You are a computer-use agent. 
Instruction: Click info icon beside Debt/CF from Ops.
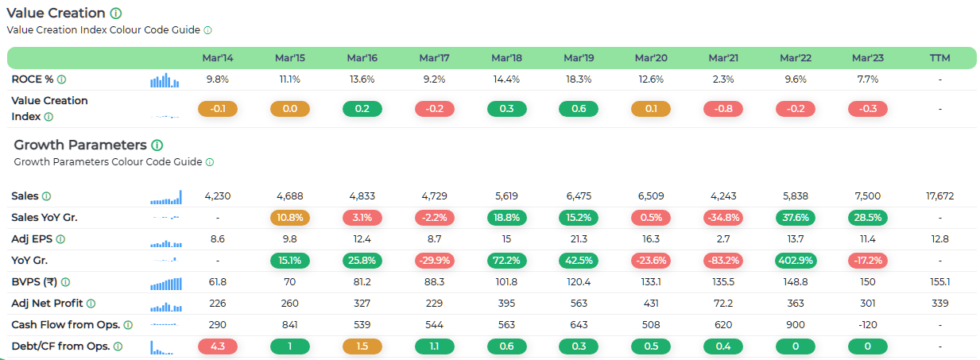(x=118, y=346)
